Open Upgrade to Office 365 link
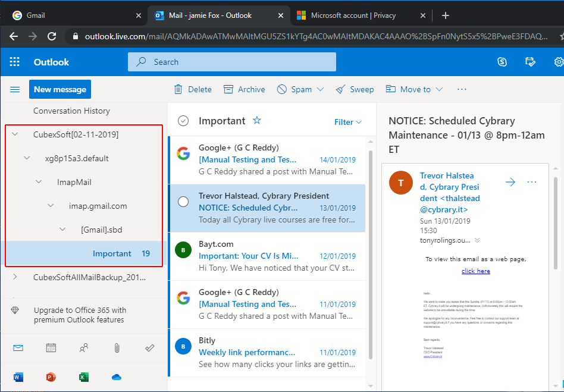This screenshot has width=564, height=392. coord(80,315)
